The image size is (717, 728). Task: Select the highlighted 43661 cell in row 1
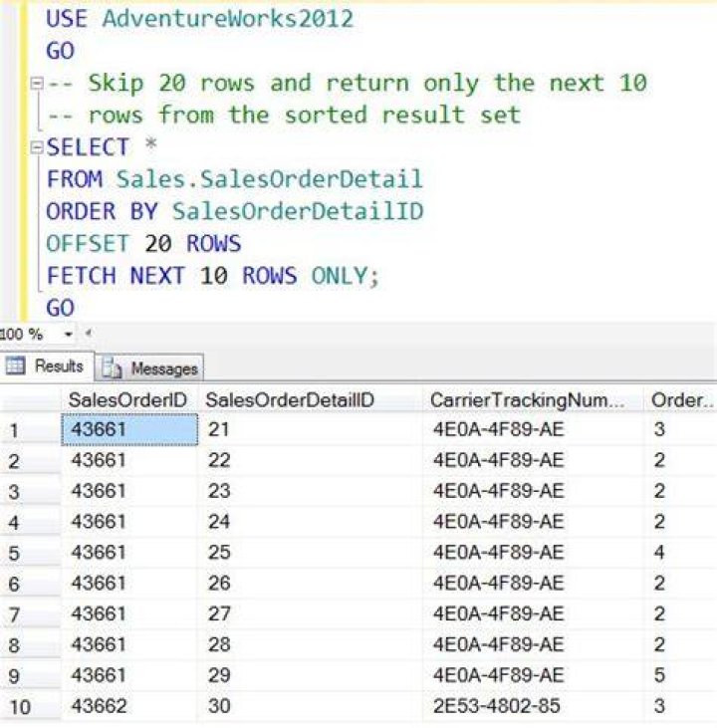pos(129,429)
